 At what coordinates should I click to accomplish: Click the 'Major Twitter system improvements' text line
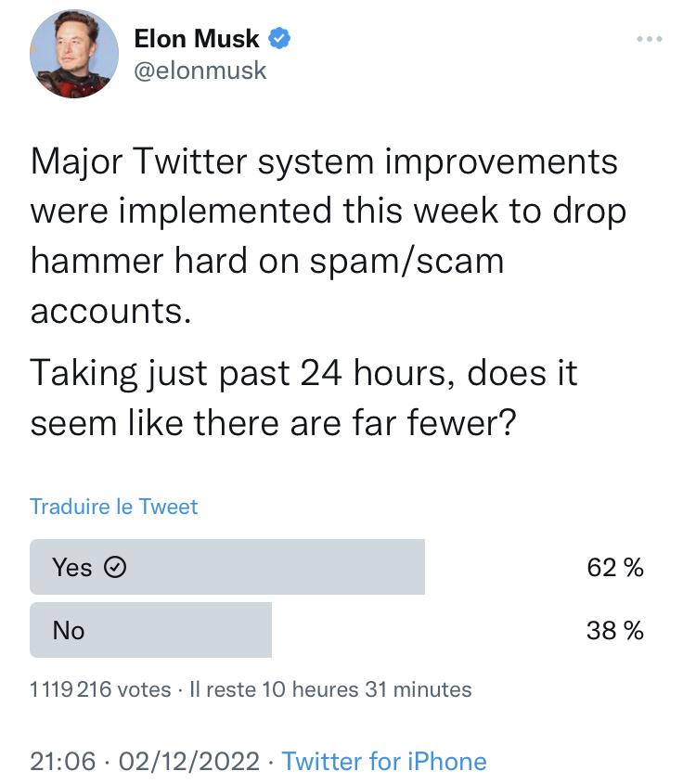[x=324, y=161]
